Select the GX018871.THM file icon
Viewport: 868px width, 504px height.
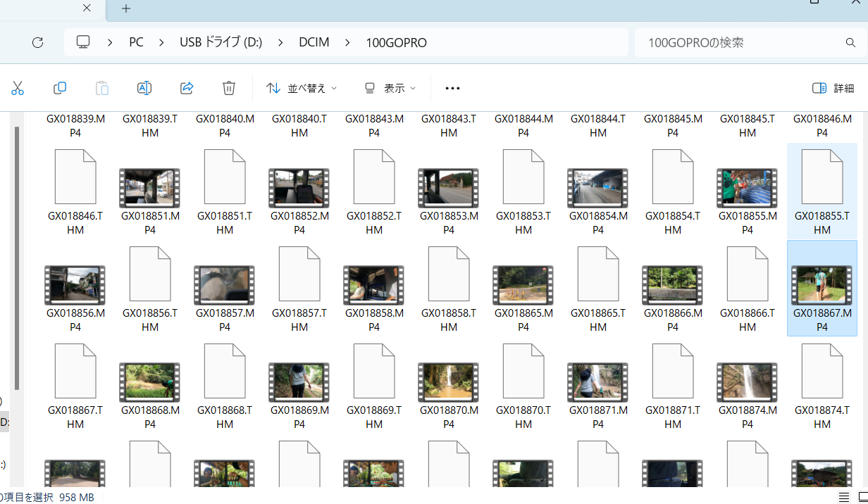[x=673, y=371]
